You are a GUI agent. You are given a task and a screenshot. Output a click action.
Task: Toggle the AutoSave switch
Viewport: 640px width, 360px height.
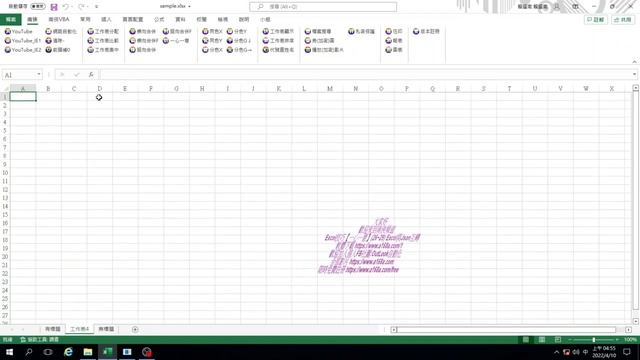pos(38,7)
